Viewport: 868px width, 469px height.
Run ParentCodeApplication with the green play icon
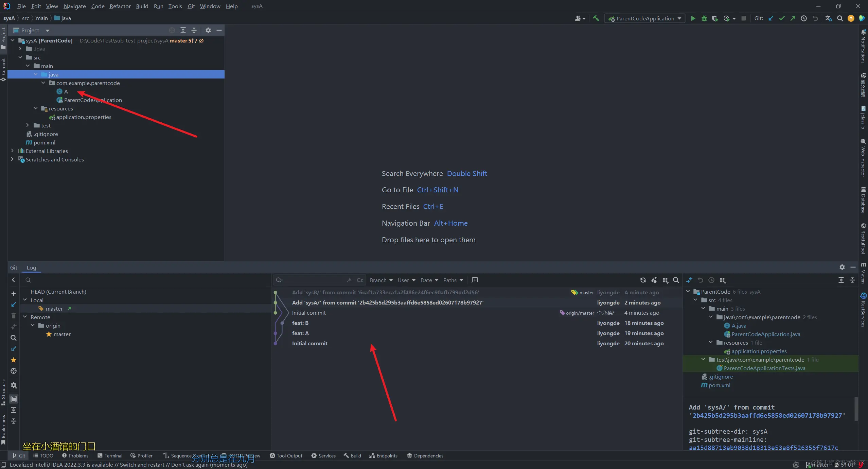click(x=693, y=18)
